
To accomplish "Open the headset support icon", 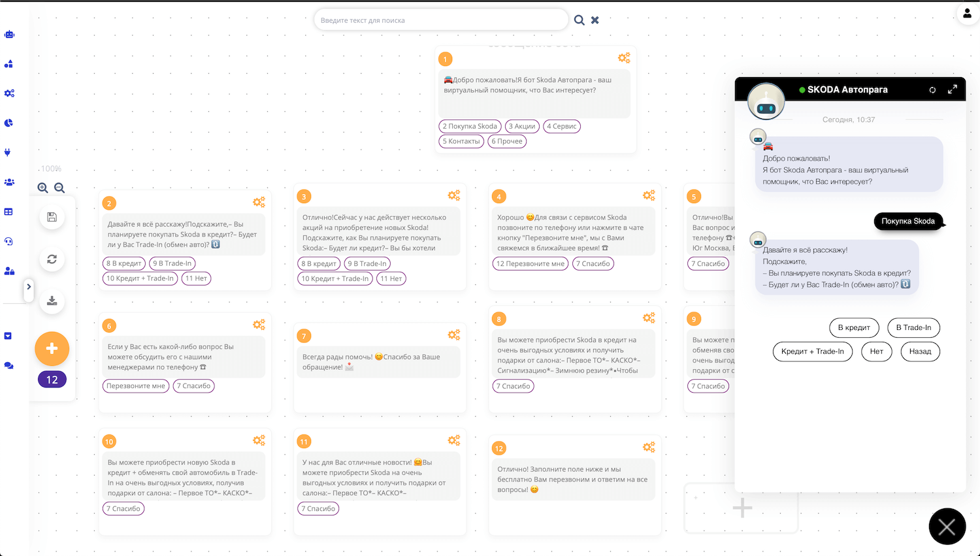I will click(x=8, y=241).
